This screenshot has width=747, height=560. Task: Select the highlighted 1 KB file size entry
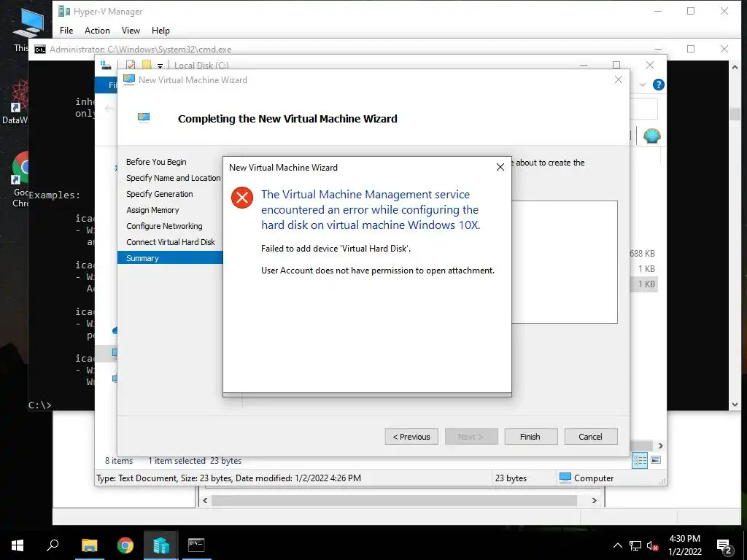[x=646, y=284]
